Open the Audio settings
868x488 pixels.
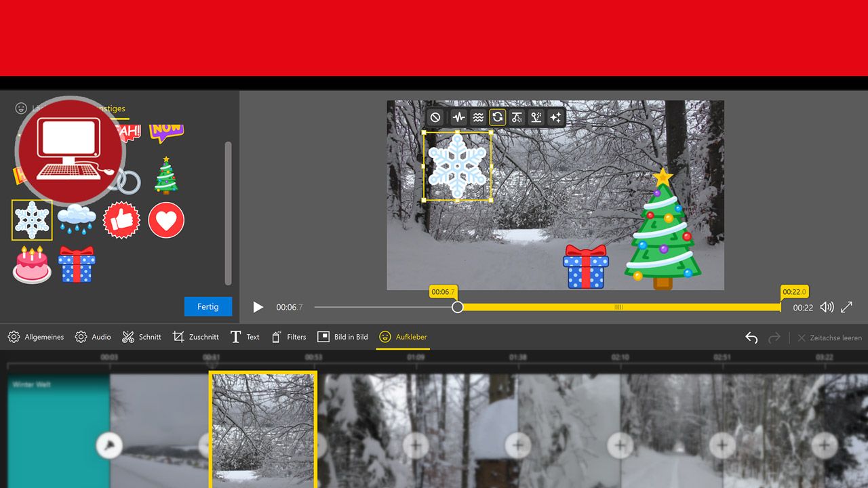pos(92,337)
